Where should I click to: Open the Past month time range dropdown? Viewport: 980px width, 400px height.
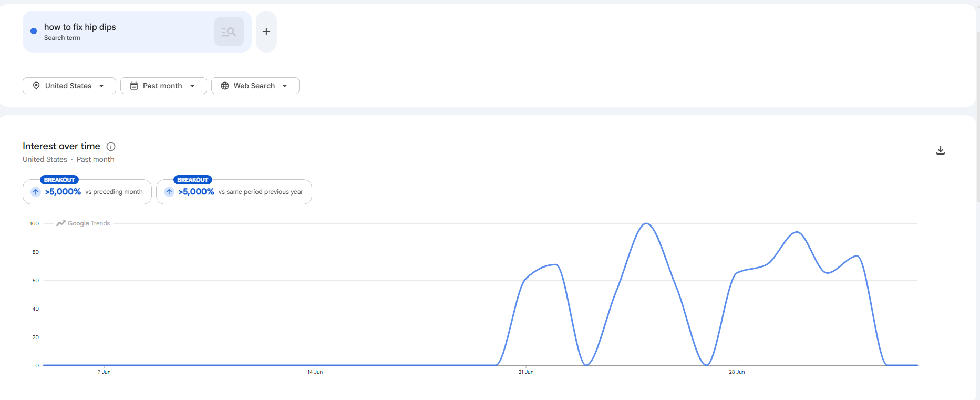pos(163,86)
